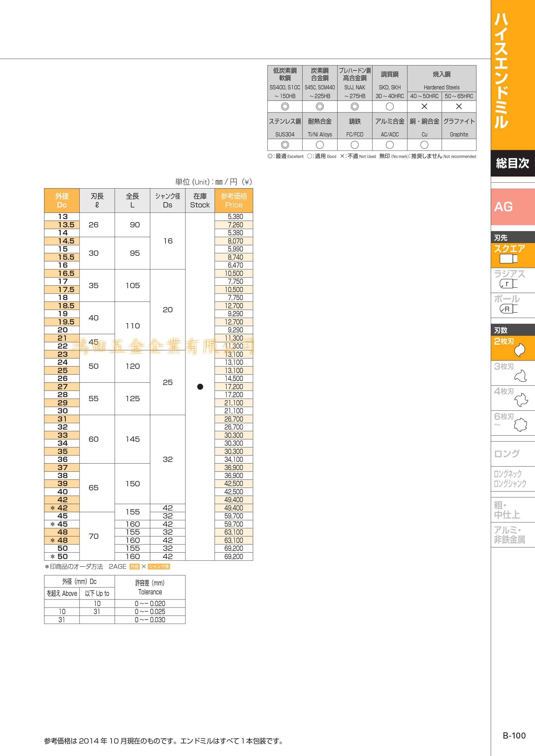The height and width of the screenshot is (756, 535).
Task: Click the 2-flute cutter icon
Action: (x=520, y=350)
